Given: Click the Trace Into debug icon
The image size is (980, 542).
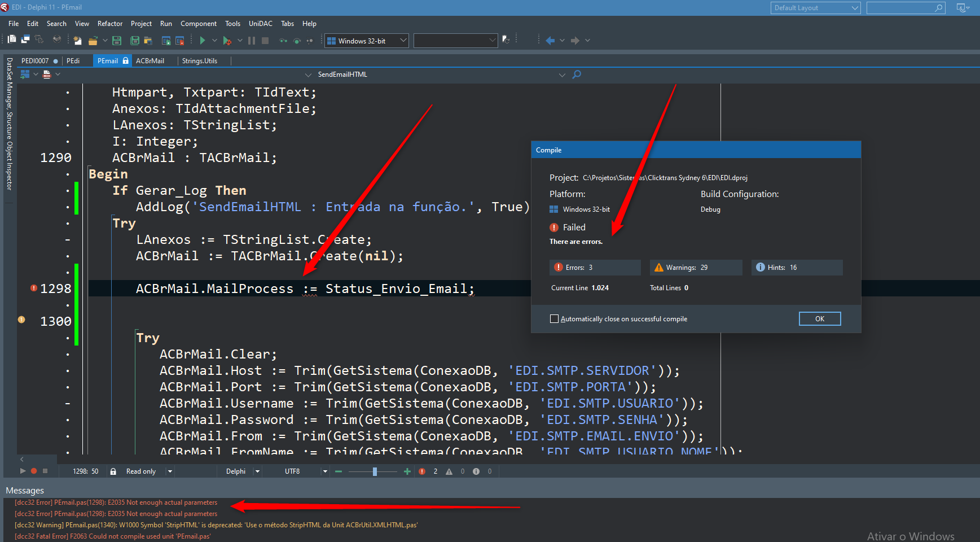Looking at the screenshot, I should click(x=283, y=41).
